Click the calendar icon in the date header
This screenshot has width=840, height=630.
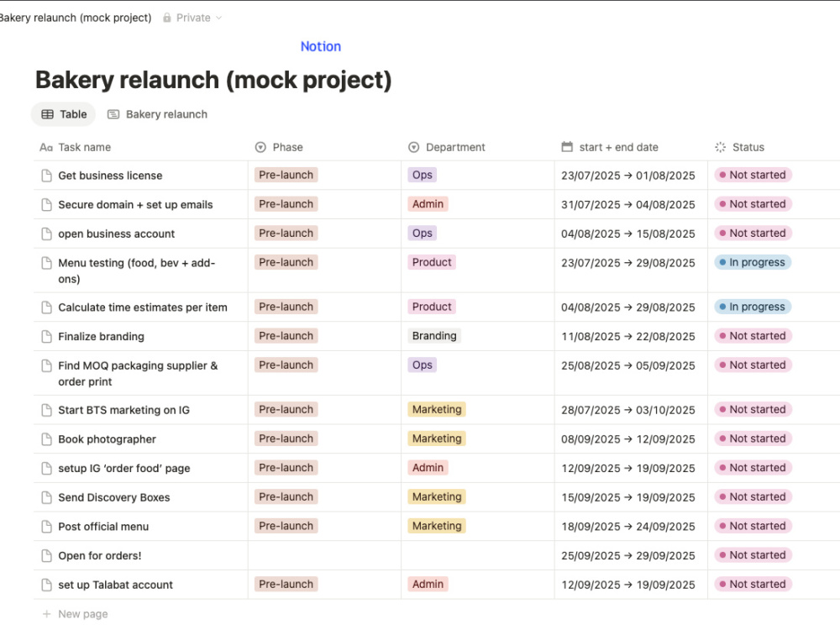(x=567, y=146)
